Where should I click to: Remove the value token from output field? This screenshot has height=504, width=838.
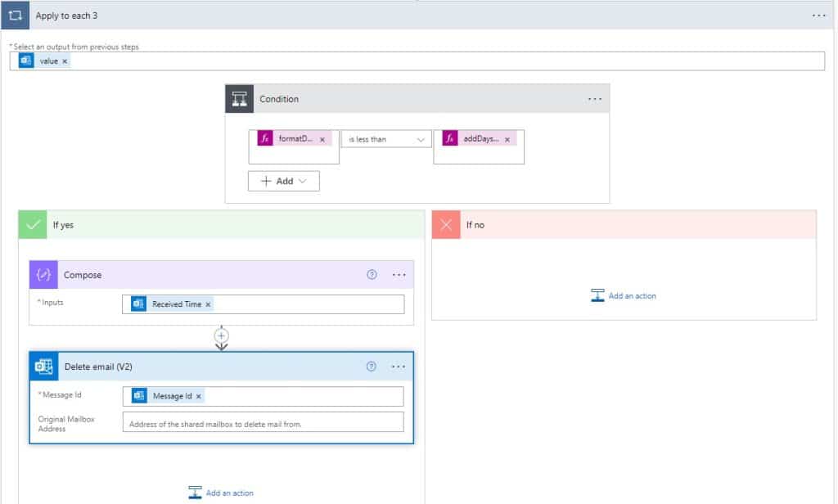point(65,61)
